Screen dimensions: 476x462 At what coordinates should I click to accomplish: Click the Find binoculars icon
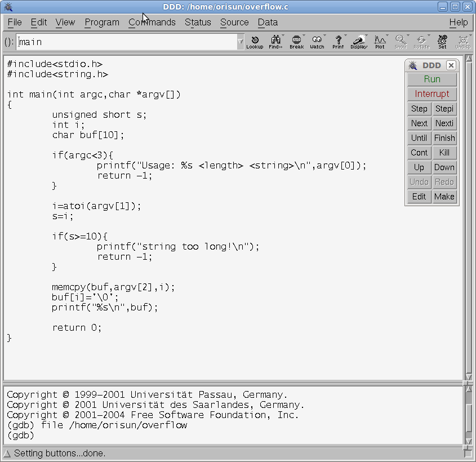point(275,42)
